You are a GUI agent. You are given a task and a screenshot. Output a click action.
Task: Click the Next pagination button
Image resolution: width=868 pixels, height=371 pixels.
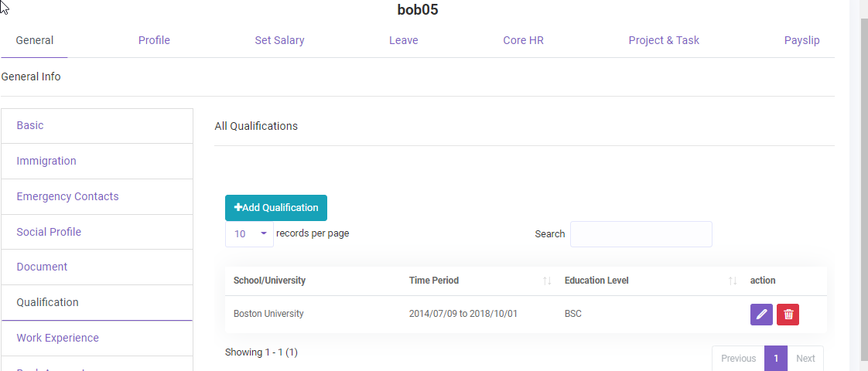805,359
